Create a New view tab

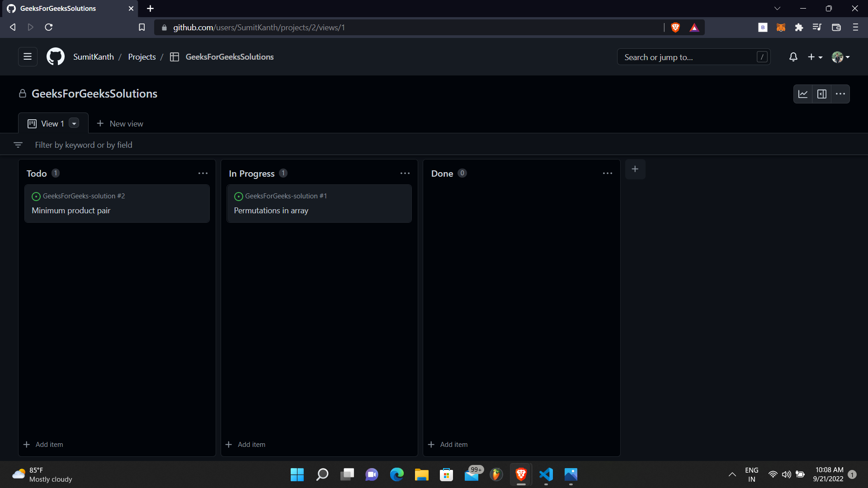[x=120, y=124]
